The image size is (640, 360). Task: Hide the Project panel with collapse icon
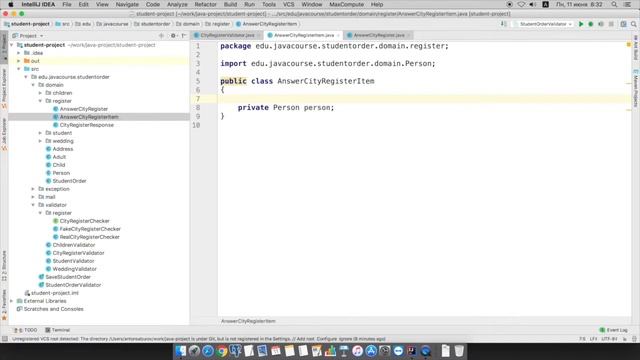[184, 36]
